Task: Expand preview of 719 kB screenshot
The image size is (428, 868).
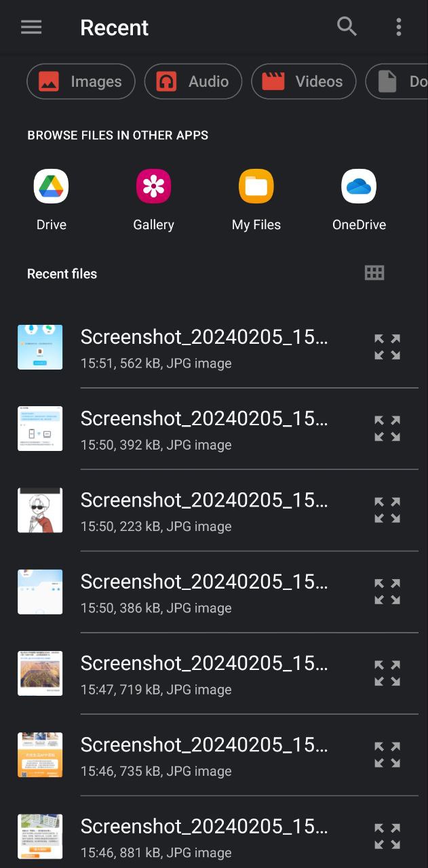Action: pyautogui.click(x=387, y=673)
